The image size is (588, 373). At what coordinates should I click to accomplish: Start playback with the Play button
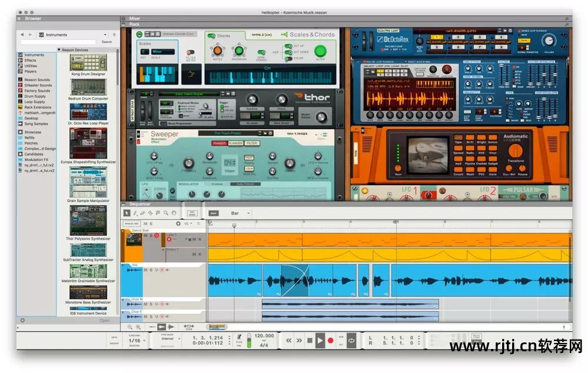point(320,341)
